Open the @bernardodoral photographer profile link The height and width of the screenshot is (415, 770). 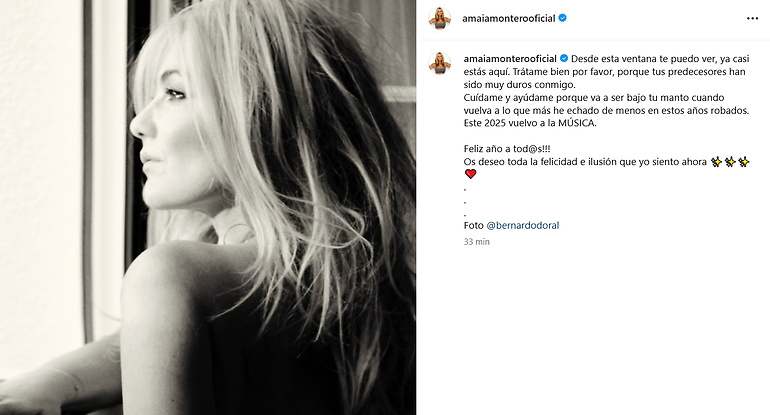(x=522, y=225)
